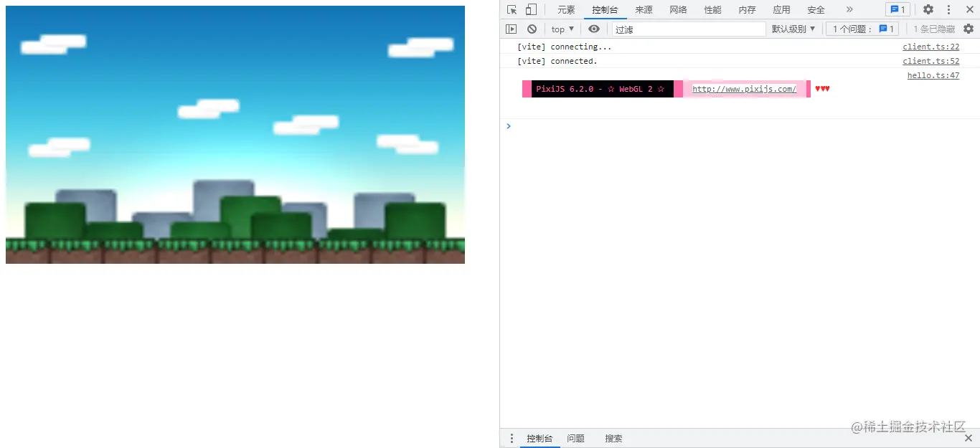Open the 网络 tab
This screenshot has height=448, width=980.
678,9
